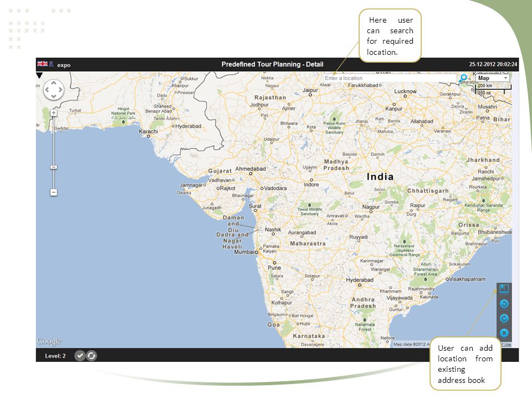Click Nagpur on the map
532x399 pixels.
point(371,207)
